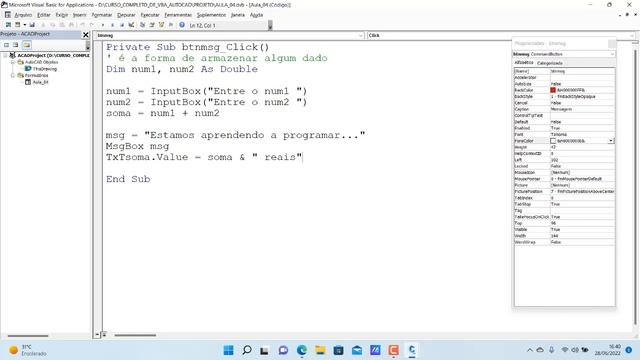Open Microsoft Store from taskbar
The image size is (640, 360).
click(x=338, y=350)
